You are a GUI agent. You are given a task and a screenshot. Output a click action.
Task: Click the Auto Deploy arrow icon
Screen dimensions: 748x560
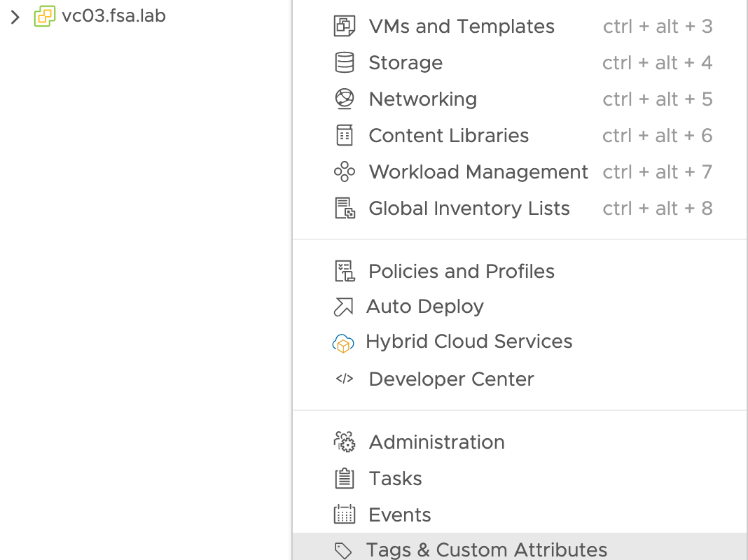click(343, 307)
